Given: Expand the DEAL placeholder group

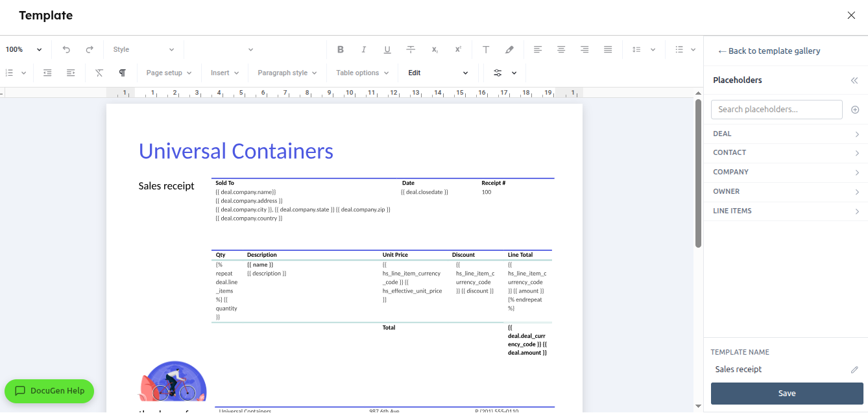Looking at the screenshot, I should pos(786,134).
